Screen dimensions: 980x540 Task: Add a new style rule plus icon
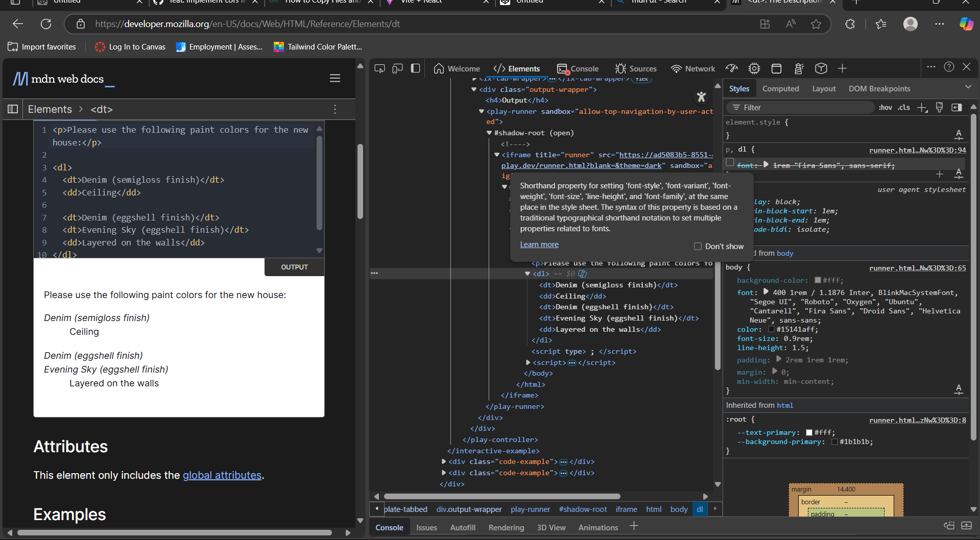tap(922, 108)
